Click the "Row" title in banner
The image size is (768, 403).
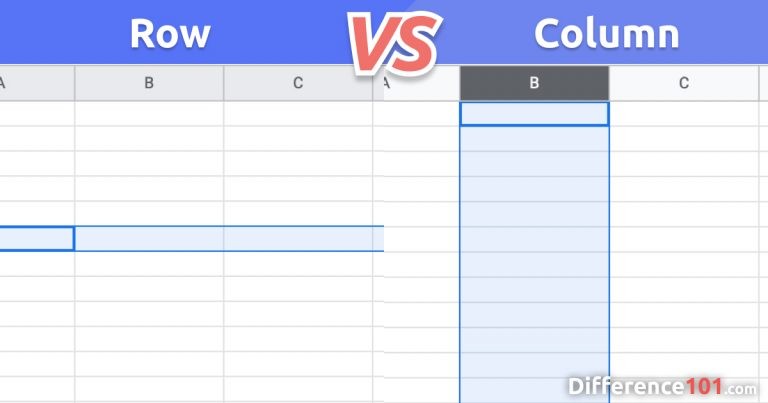(170, 34)
